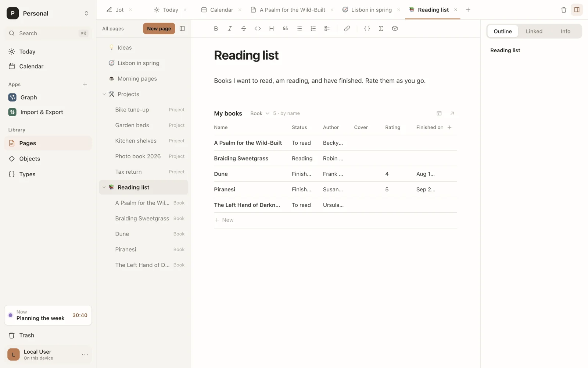Click the Search field
The width and height of the screenshot is (588, 368).
click(x=48, y=33)
